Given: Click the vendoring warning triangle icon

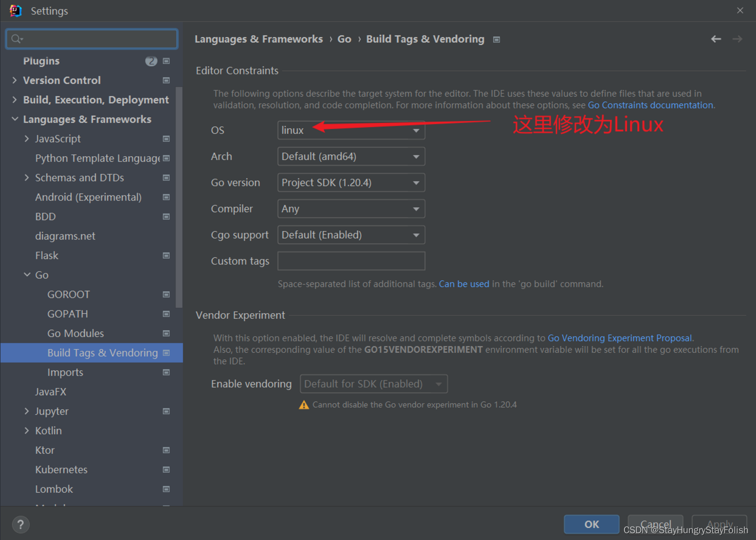Looking at the screenshot, I should click(x=304, y=405).
